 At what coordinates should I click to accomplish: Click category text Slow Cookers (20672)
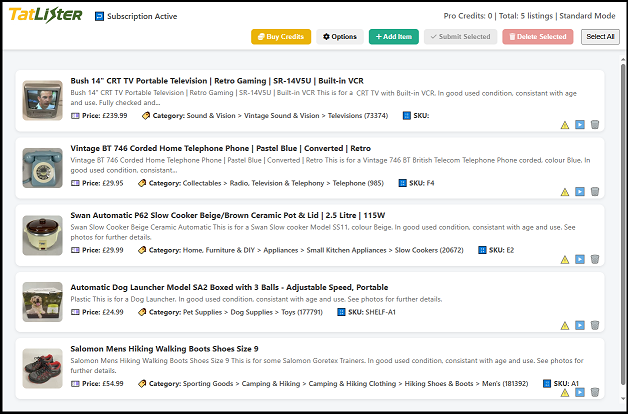[429, 250]
